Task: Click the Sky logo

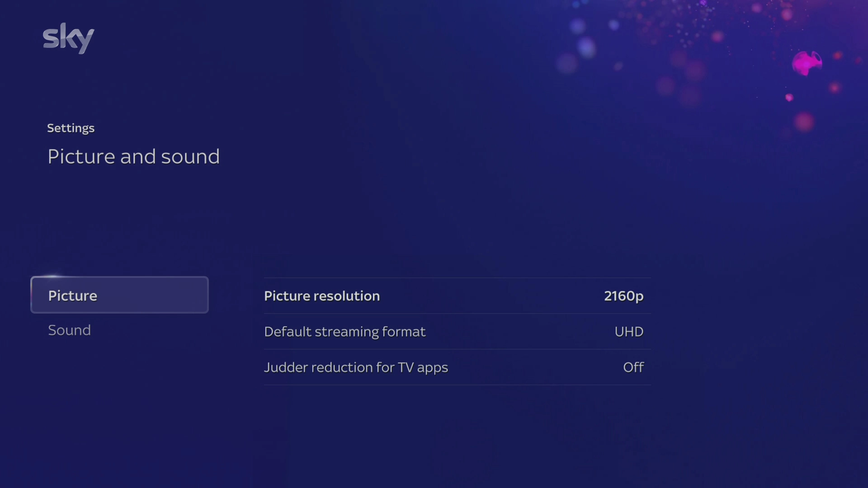Action: pos(68,38)
